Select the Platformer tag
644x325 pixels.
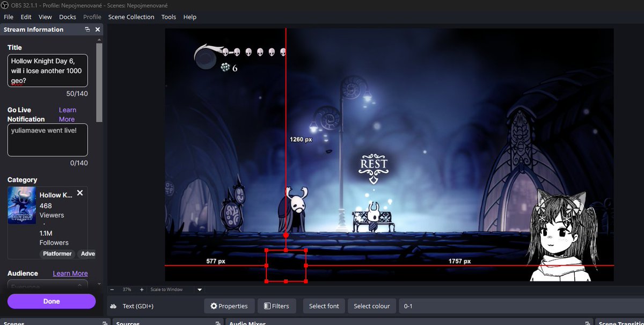pos(57,254)
